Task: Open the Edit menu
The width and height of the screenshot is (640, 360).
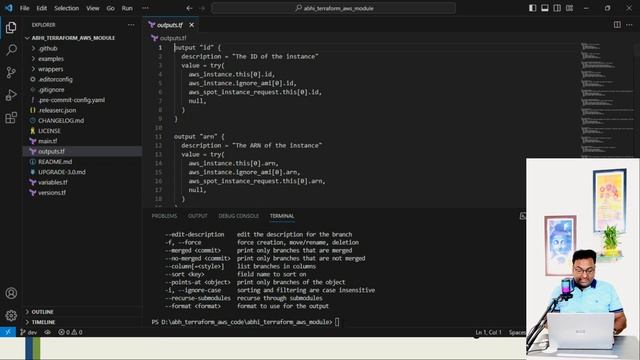Action: [42, 8]
